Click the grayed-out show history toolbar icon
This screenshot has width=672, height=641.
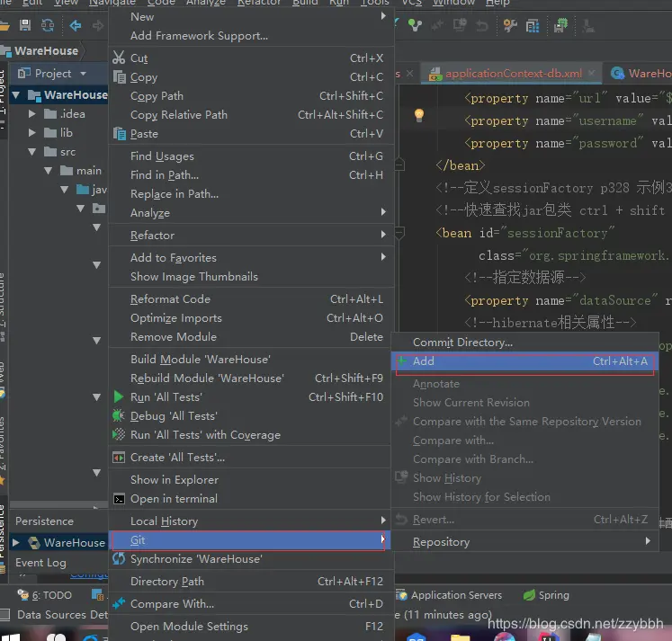pyautogui.click(x=460, y=25)
